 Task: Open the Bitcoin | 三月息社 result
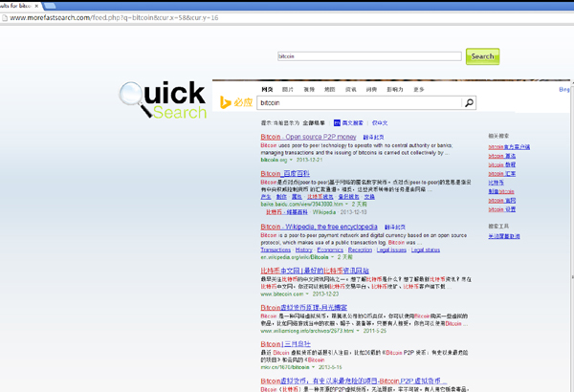(x=285, y=344)
